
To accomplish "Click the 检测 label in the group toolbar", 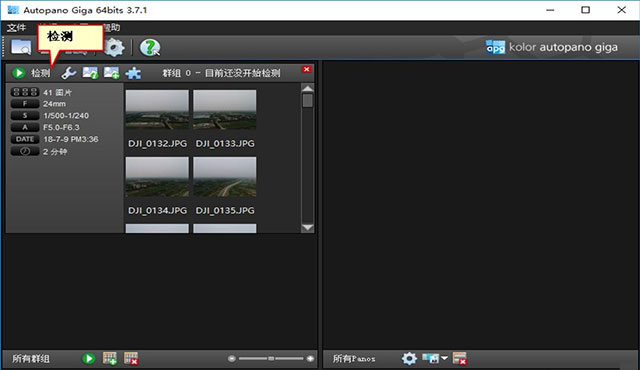I will 40,73.
